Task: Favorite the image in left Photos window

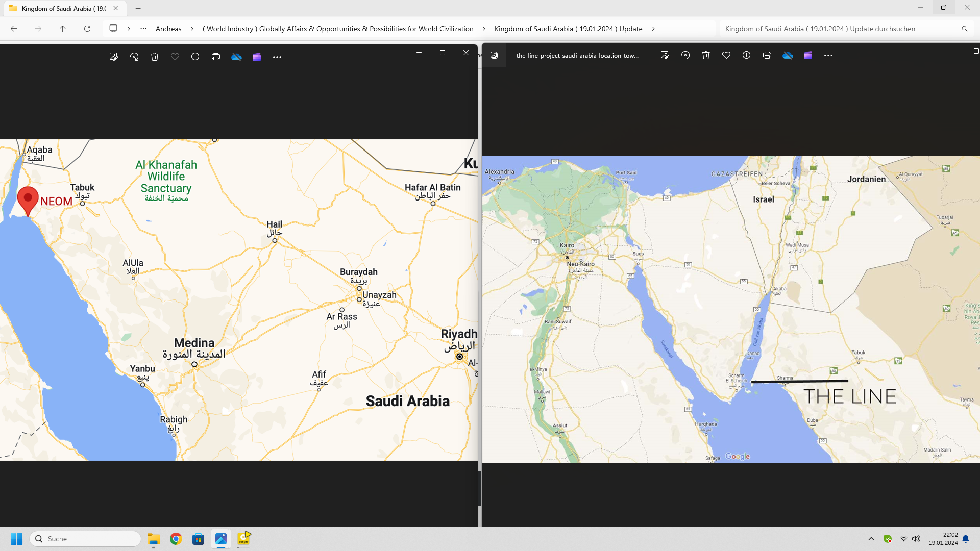Action: tap(175, 57)
